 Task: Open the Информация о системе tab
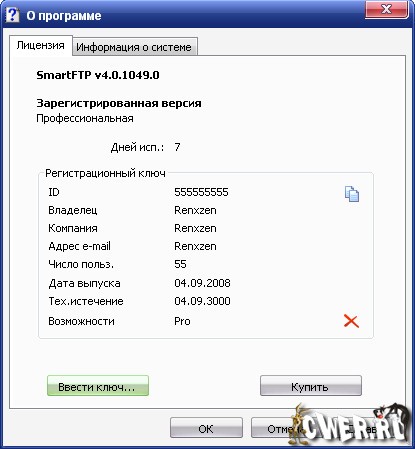click(134, 47)
